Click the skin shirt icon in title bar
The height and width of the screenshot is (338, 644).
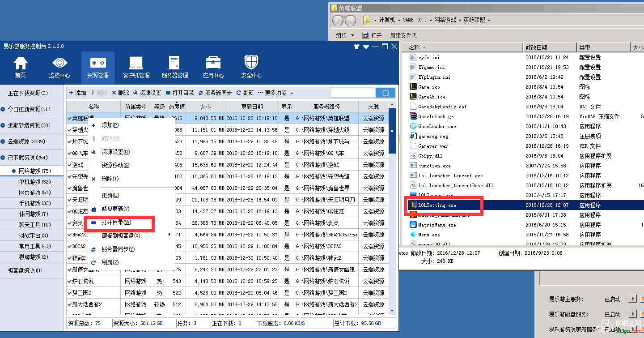[x=356, y=47]
